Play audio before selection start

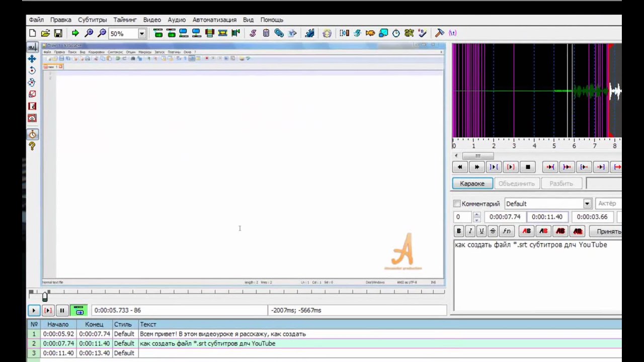coord(550,167)
